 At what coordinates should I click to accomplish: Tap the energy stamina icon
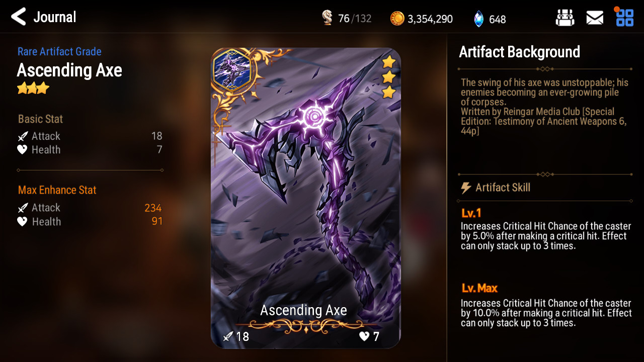click(327, 19)
